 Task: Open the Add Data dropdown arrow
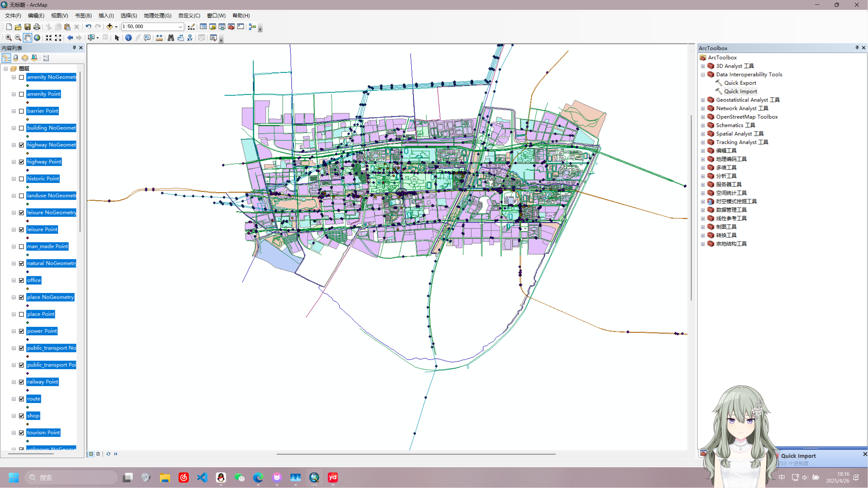click(x=116, y=27)
